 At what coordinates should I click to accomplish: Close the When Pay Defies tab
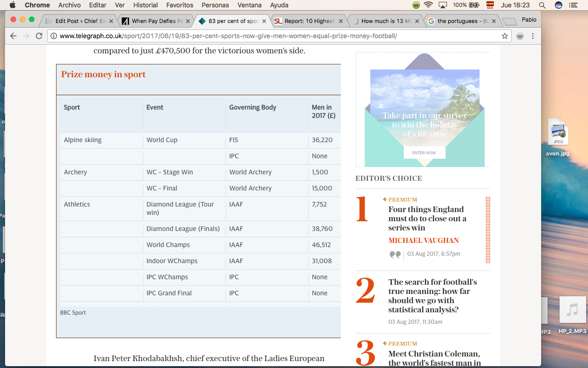tap(187, 21)
